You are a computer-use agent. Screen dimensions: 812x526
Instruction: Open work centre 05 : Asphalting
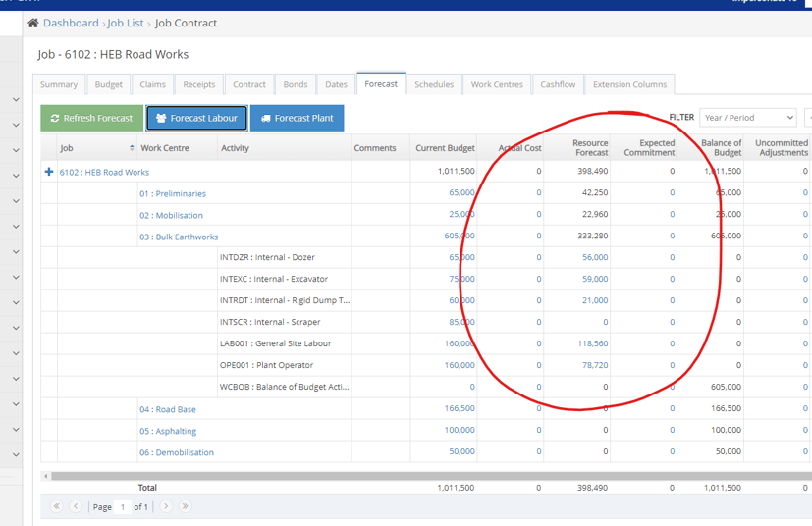point(168,431)
